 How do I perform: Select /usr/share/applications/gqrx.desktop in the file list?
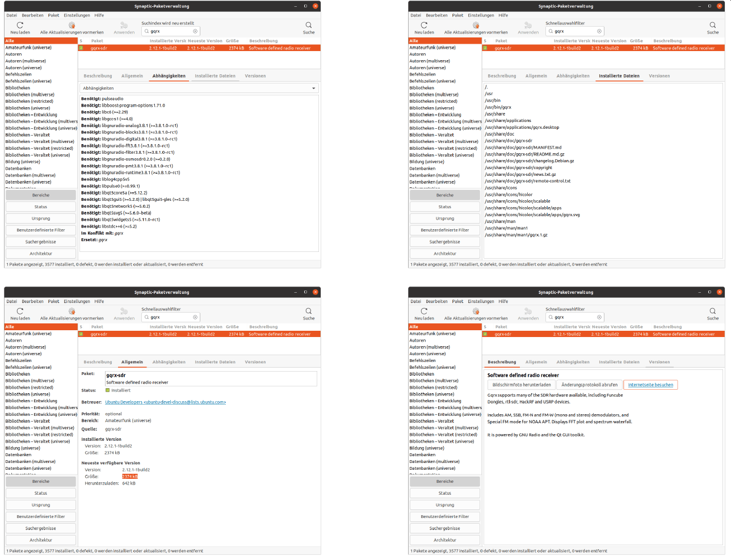coord(522,128)
